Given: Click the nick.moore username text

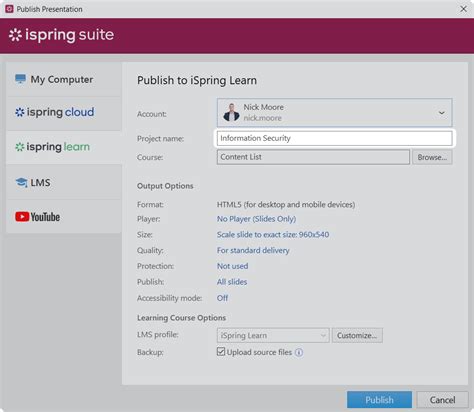Looking at the screenshot, I should [262, 118].
